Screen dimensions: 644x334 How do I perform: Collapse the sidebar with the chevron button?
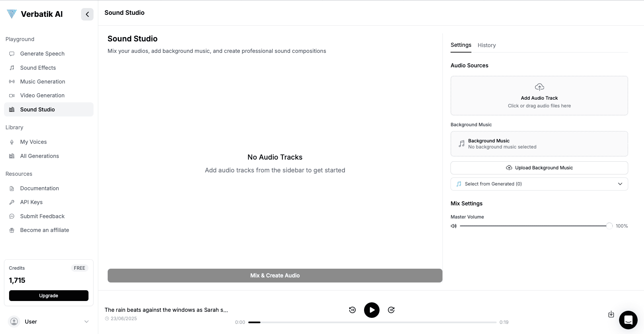87,14
